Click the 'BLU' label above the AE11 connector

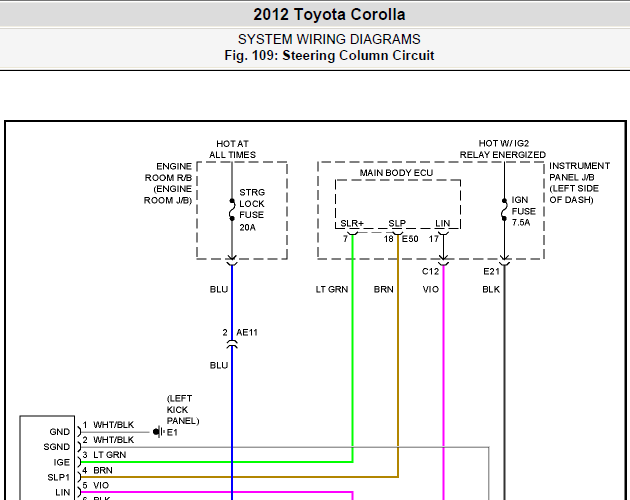(219, 289)
